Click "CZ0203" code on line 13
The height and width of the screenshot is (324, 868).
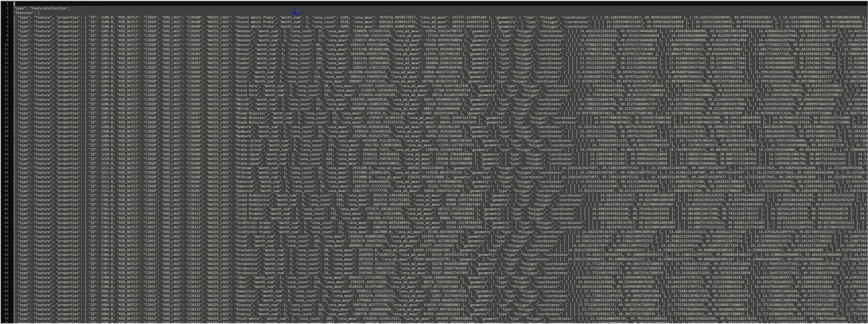pos(194,59)
